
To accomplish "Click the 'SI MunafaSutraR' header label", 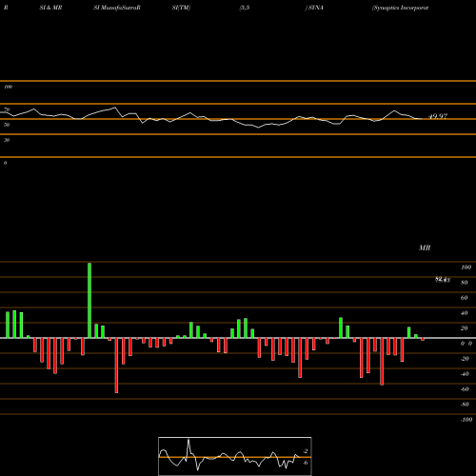I will coord(117,8).
